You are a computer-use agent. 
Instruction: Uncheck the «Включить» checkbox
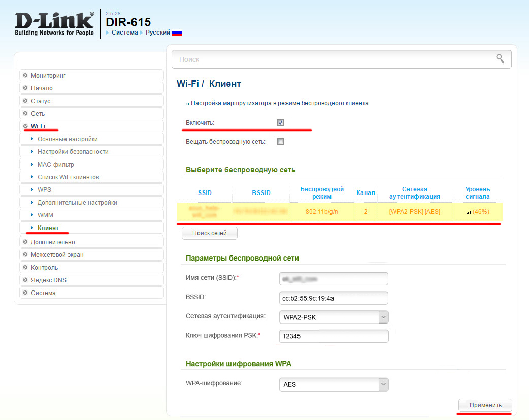click(280, 122)
